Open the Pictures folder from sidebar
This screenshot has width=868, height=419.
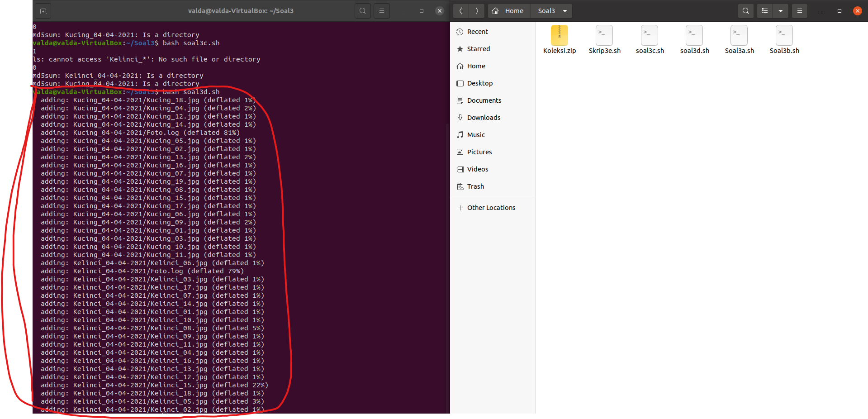[479, 152]
